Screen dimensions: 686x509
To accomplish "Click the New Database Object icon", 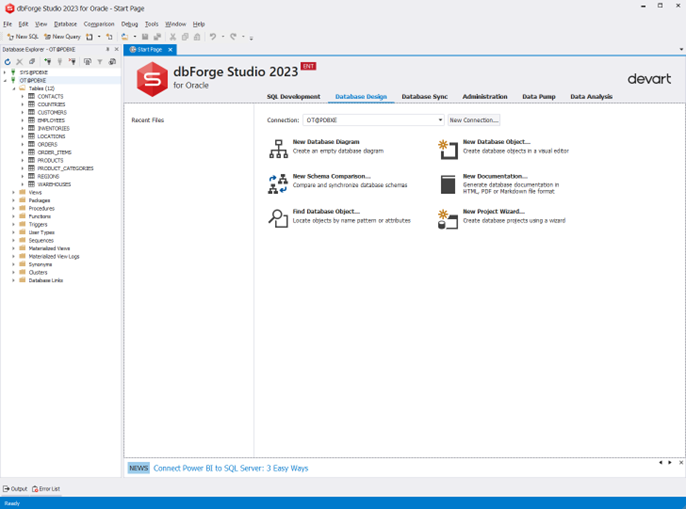I will pyautogui.click(x=448, y=149).
